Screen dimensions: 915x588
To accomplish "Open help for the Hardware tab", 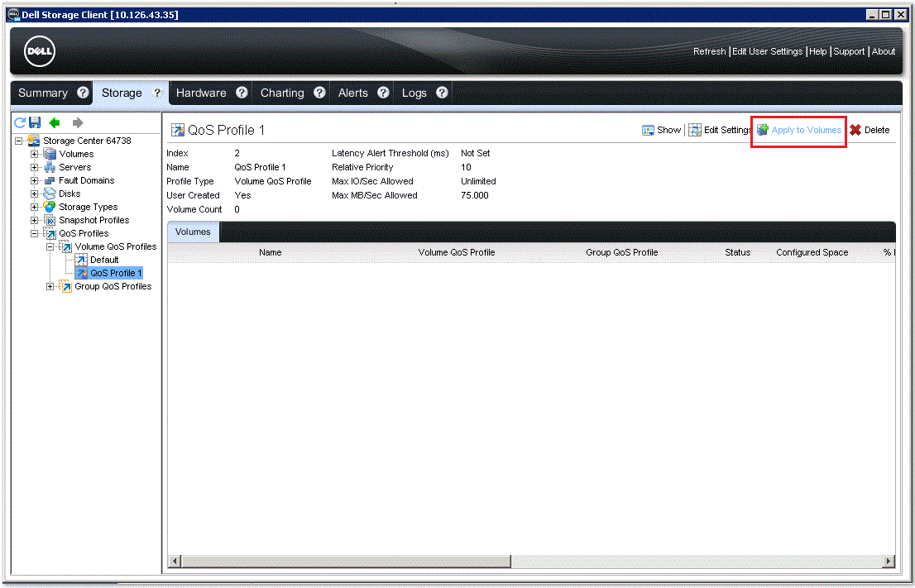I will [x=242, y=92].
